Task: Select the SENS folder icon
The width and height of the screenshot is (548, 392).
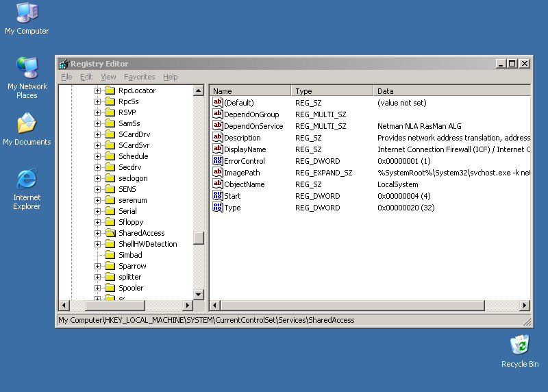Action: tap(110, 189)
